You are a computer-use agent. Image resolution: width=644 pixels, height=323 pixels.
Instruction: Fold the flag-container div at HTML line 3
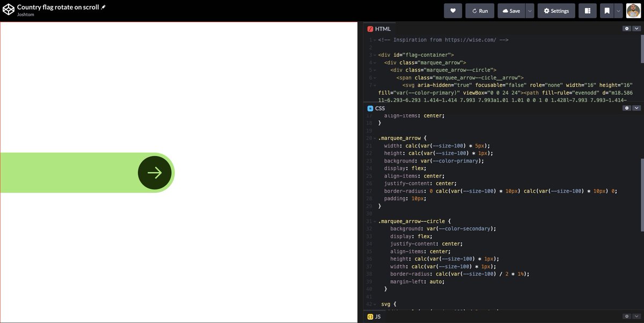point(375,55)
